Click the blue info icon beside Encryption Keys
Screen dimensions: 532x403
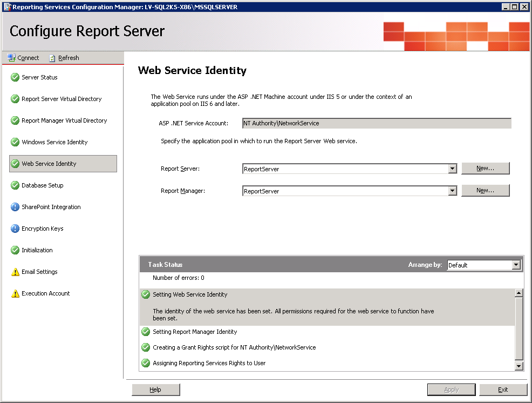[15, 229]
